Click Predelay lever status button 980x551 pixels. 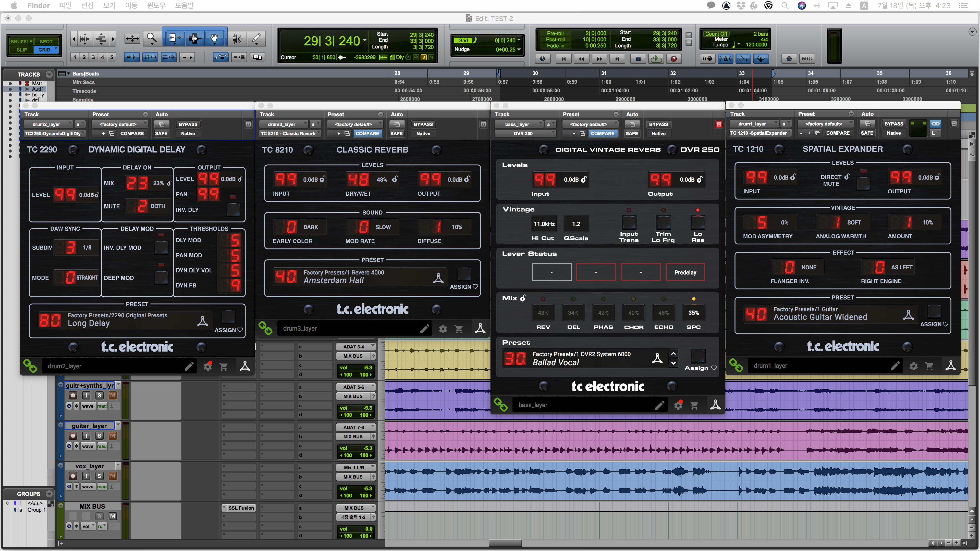pos(685,272)
